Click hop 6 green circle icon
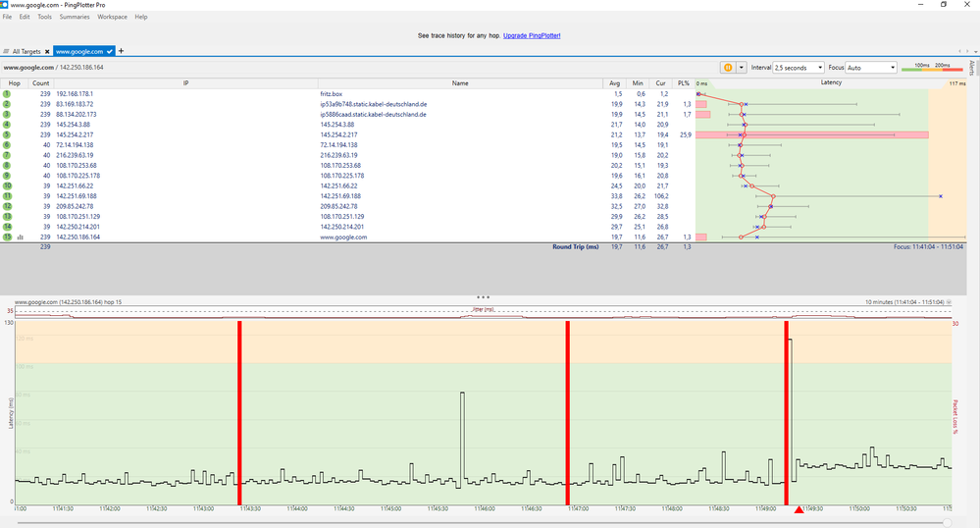 [7, 144]
